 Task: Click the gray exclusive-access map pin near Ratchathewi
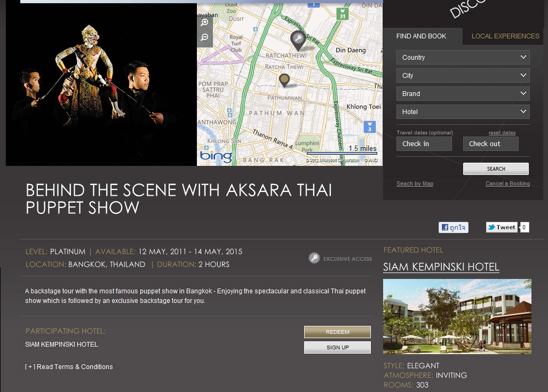[x=298, y=40]
